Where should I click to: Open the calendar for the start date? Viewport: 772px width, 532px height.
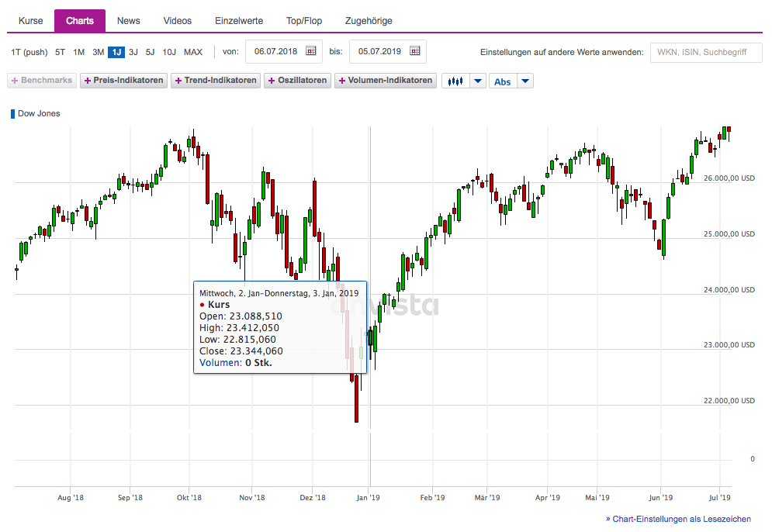(x=311, y=51)
